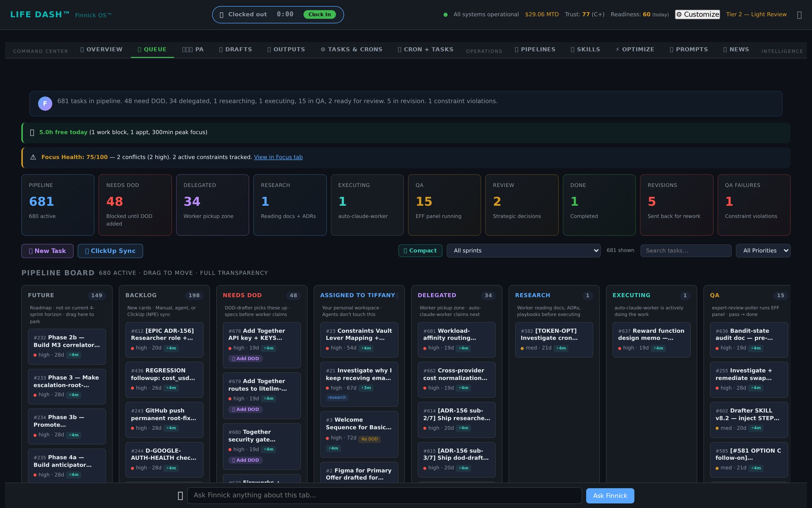Screen dimensions: 812x508
Task: Click the green status dot next to All systems operational
Action: (445, 15)
